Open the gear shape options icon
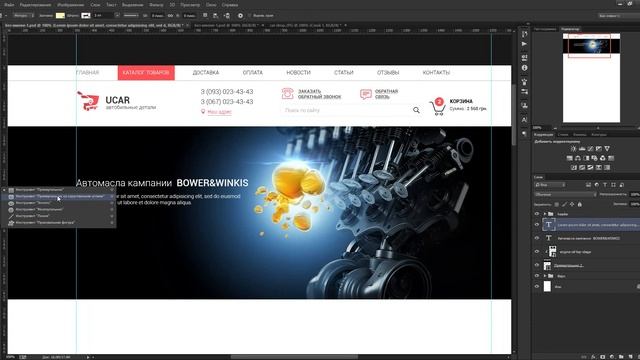The height and width of the screenshot is (360, 640). 240,16
